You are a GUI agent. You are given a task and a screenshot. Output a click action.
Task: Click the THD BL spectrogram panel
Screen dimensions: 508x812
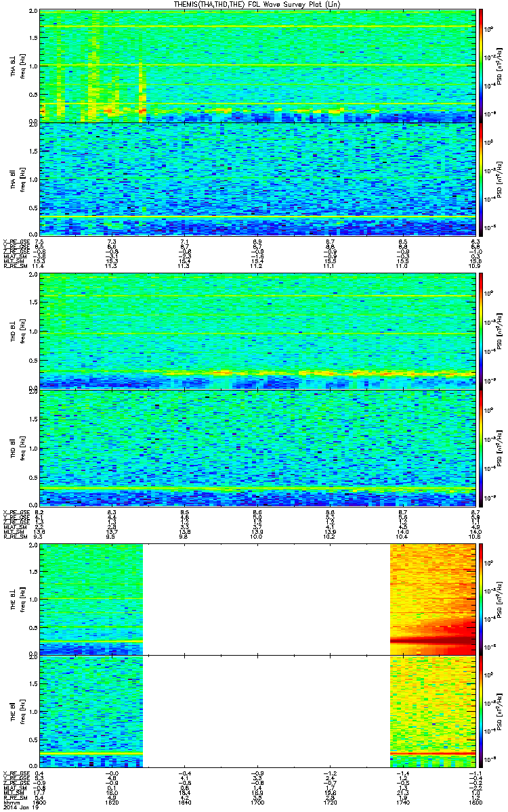tap(256, 332)
